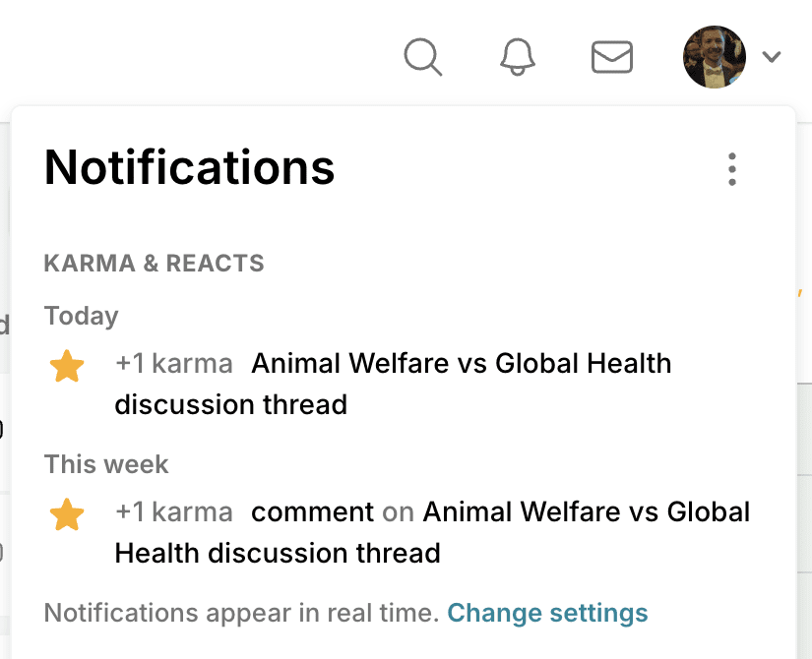Viewport: 812px width, 659px height.
Task: Click the notifications bell icon
Action: coord(518,57)
